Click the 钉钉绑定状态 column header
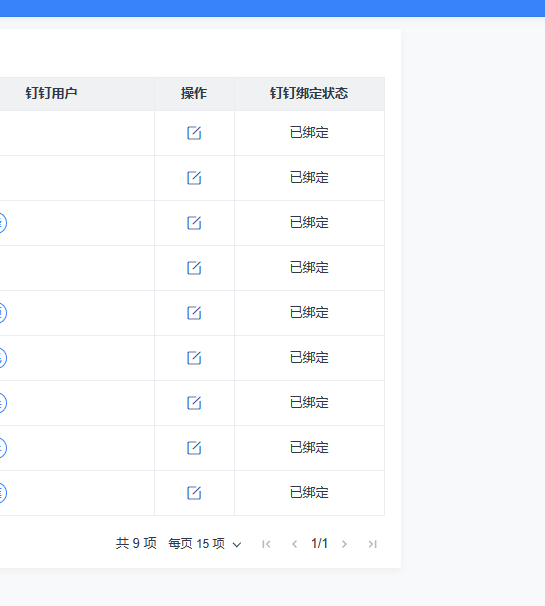 [x=309, y=93]
